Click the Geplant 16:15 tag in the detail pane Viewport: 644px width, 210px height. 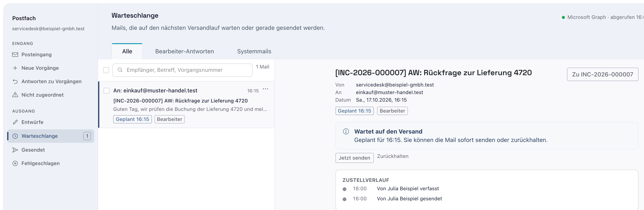tap(354, 111)
